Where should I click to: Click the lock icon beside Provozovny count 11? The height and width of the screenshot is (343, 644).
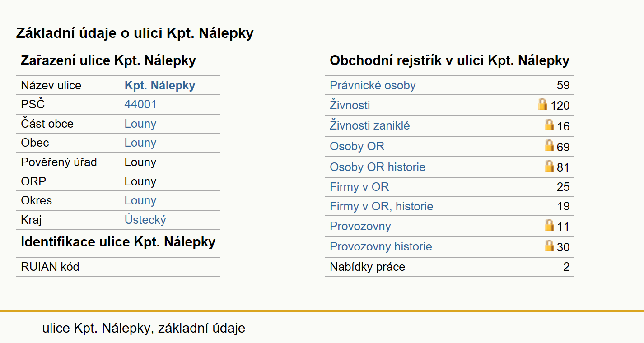click(x=549, y=225)
